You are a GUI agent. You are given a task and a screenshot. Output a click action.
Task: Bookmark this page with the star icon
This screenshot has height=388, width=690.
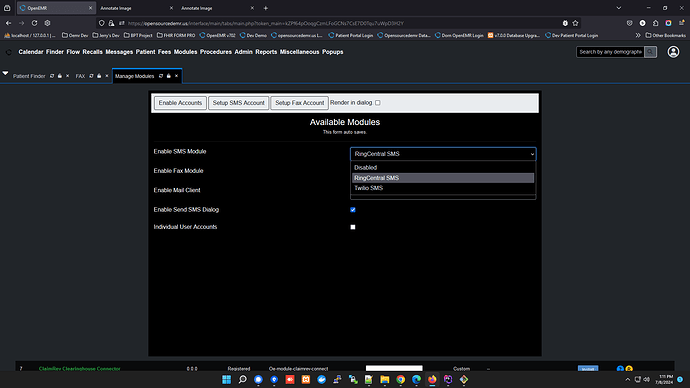(575, 23)
